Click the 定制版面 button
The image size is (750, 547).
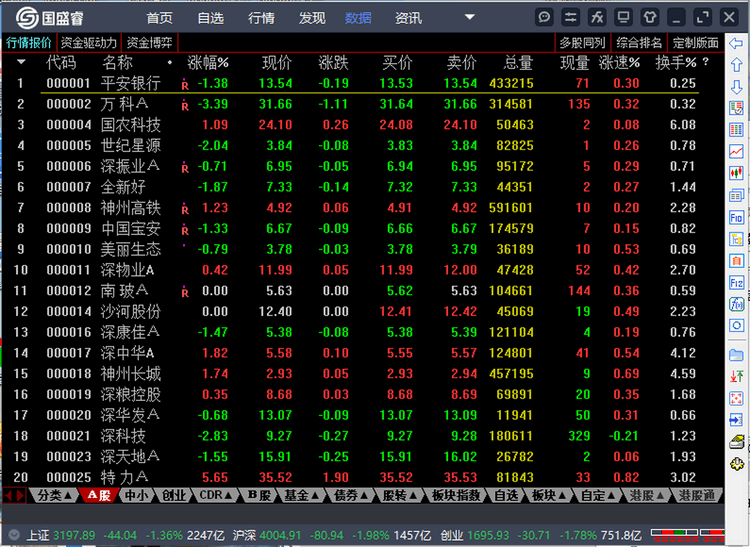point(695,43)
